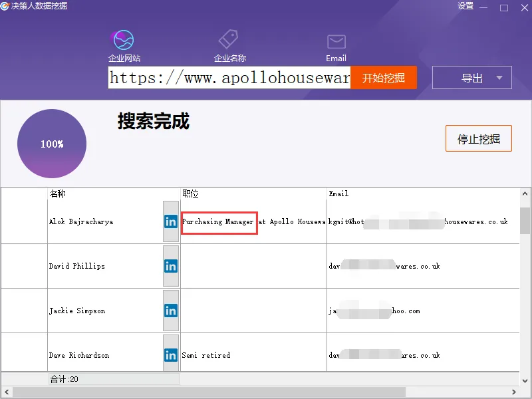Open the 设置 settings menu
The height and width of the screenshot is (399, 532).
[465, 6]
